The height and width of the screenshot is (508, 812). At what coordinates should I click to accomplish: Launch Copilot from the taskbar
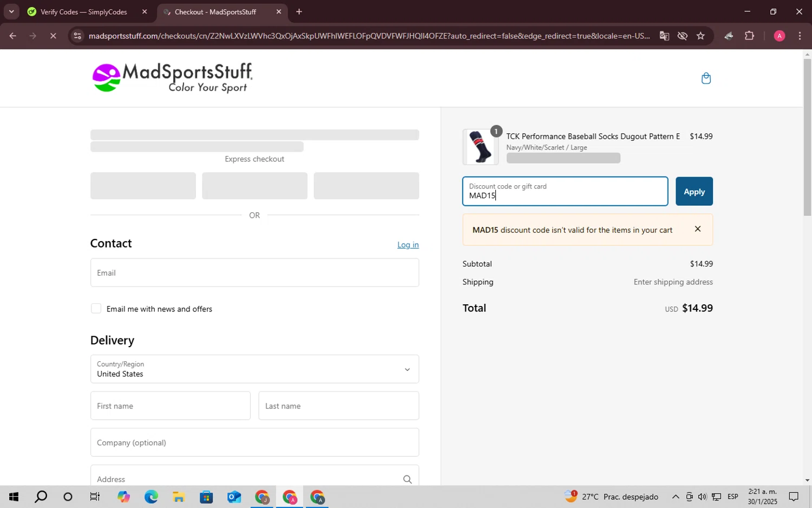click(123, 497)
